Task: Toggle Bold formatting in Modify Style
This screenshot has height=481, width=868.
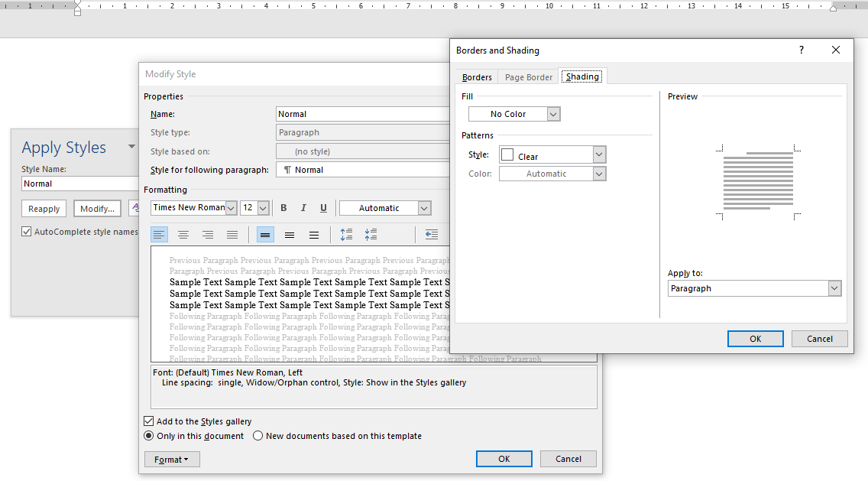Action: click(283, 208)
